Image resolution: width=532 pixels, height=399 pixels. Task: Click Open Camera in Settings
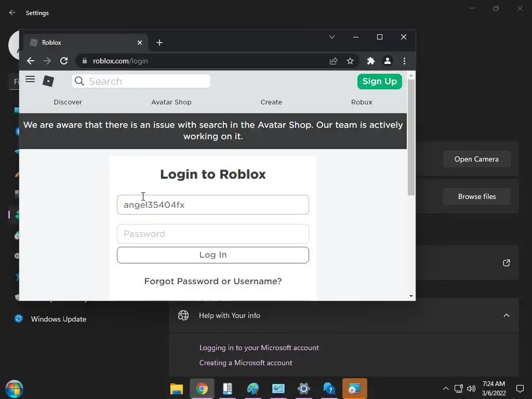click(477, 159)
